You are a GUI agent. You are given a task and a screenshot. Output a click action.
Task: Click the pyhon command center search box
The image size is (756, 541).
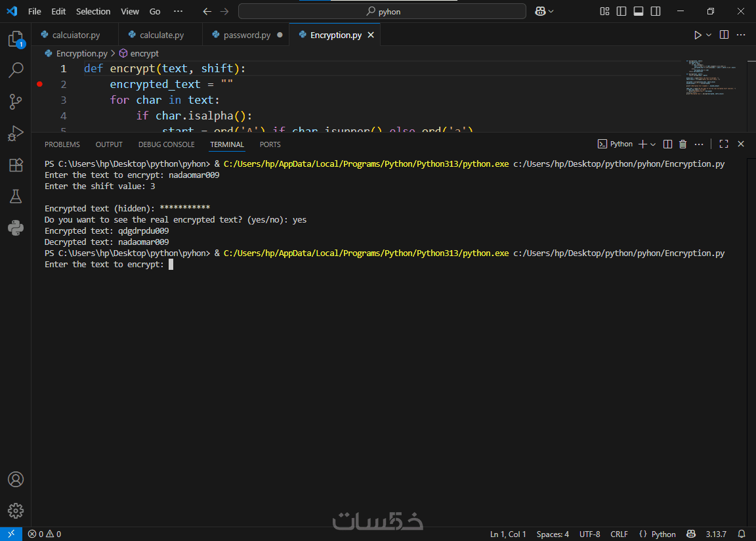(383, 11)
